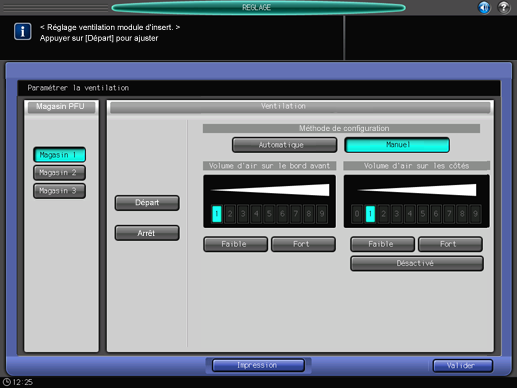The height and width of the screenshot is (388, 517).
Task: Click the Arrêt button
Action: coord(147,233)
